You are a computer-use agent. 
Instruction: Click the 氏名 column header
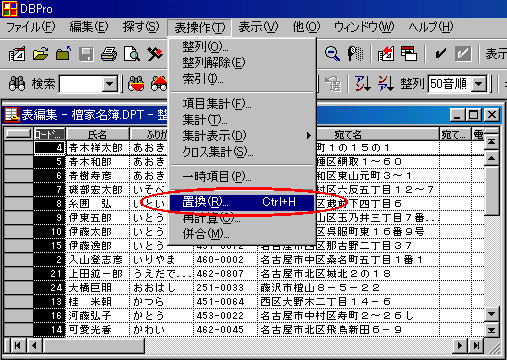[97, 134]
